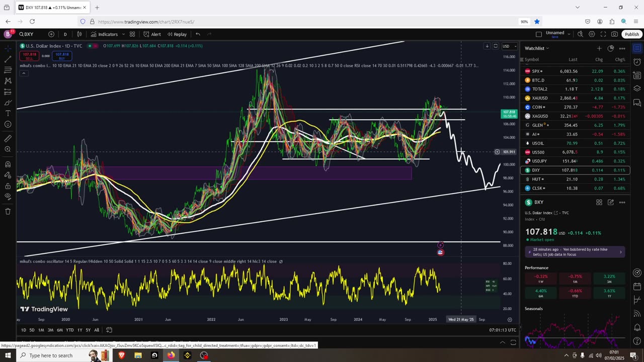Open indicator templates grid icon
The height and width of the screenshot is (362, 644).
(x=132, y=34)
